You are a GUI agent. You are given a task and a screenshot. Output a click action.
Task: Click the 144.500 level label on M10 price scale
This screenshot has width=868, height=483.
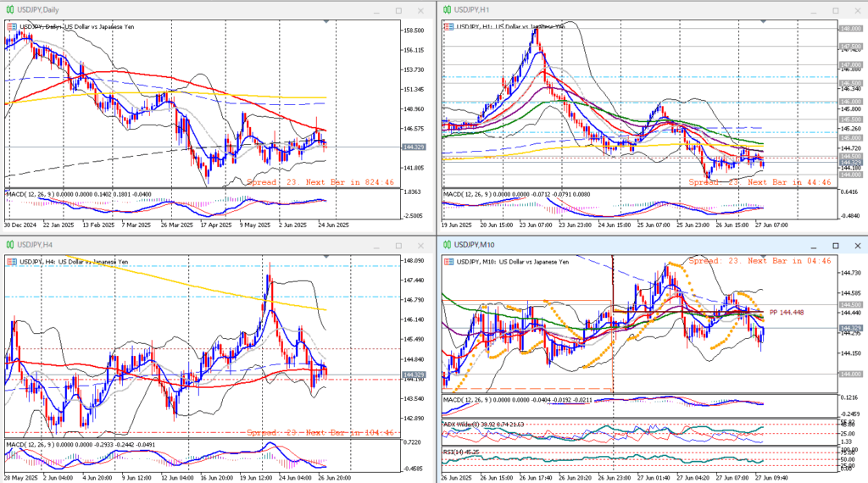[x=851, y=305]
